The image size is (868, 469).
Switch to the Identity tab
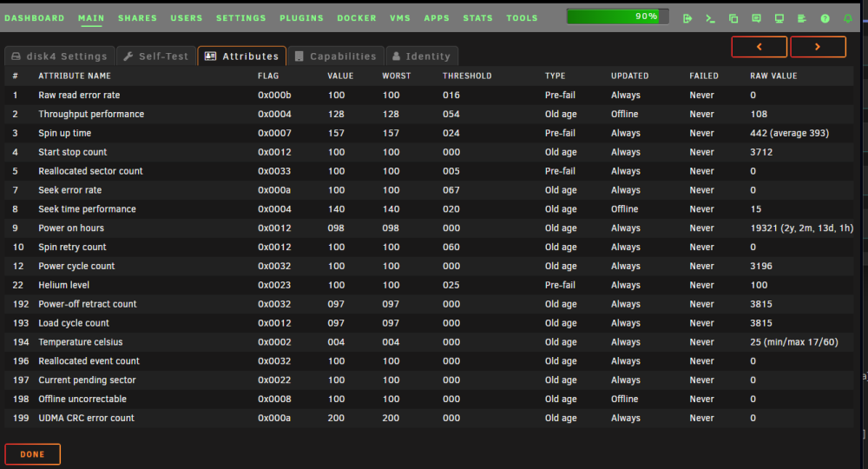pyautogui.click(x=422, y=56)
